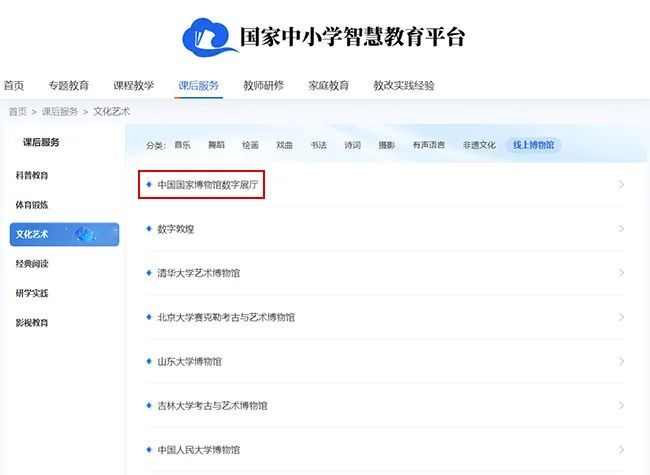Click the 课后服务 sidebar heading
The height and width of the screenshot is (475, 650).
click(41, 143)
